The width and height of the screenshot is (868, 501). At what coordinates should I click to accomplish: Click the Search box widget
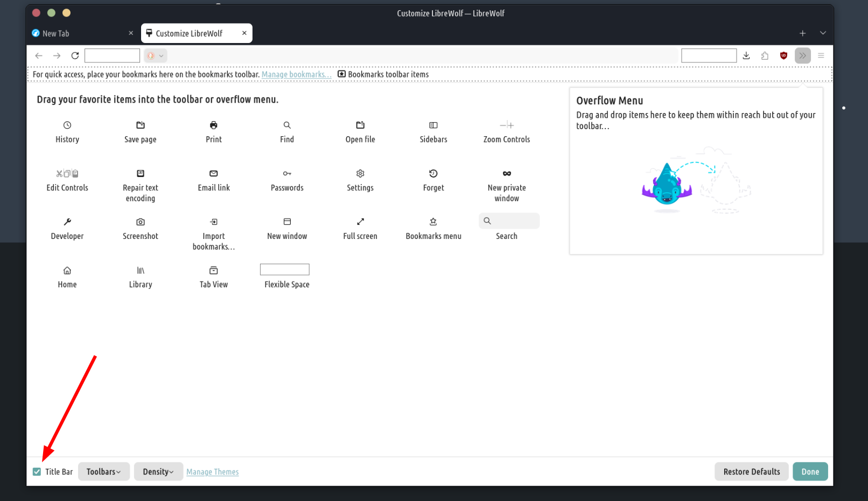[509, 221]
